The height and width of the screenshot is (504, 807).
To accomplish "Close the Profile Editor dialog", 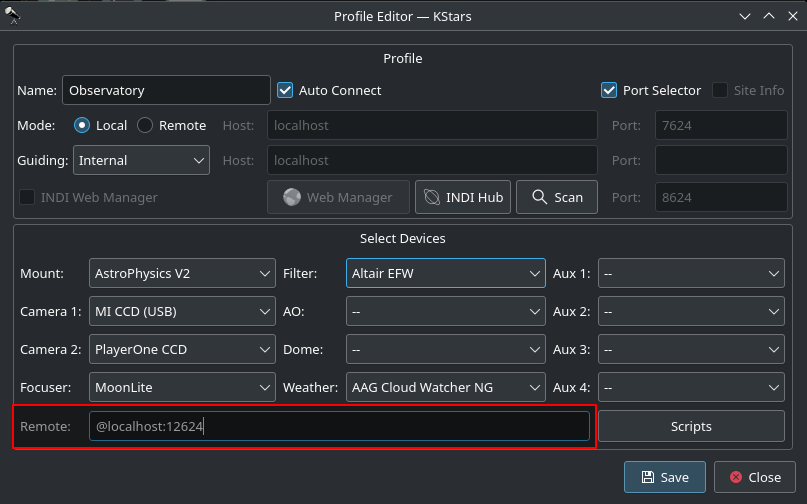I will pyautogui.click(x=754, y=477).
